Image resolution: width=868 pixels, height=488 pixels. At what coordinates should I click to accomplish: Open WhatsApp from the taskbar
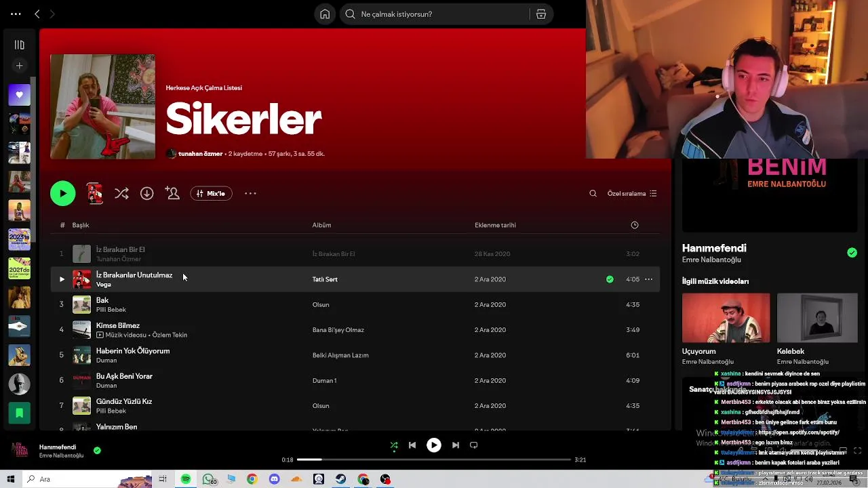tap(208, 479)
